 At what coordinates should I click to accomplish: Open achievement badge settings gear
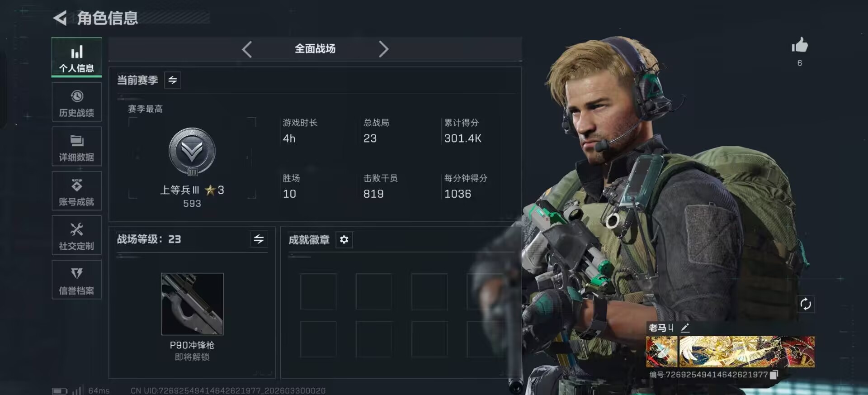tap(344, 239)
